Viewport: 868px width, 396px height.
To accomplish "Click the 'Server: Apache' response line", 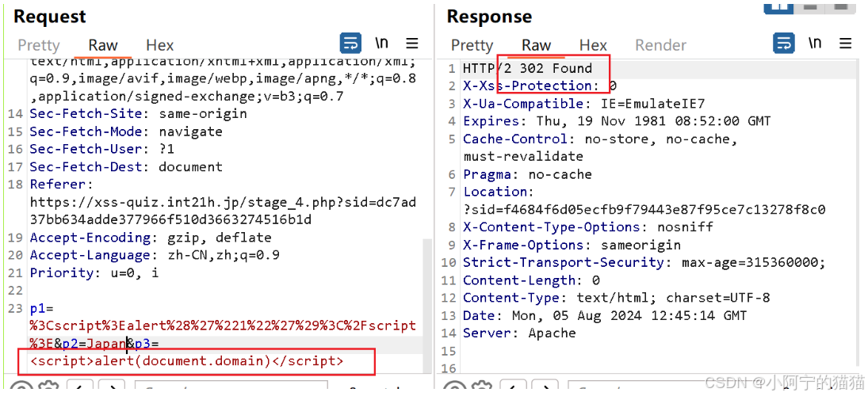I will click(519, 333).
